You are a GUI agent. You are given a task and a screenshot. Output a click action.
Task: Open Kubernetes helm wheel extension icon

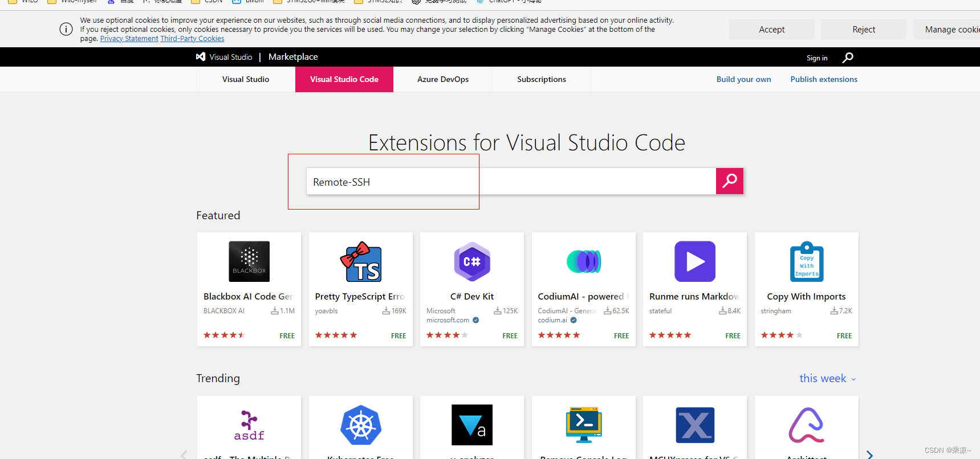coord(361,425)
